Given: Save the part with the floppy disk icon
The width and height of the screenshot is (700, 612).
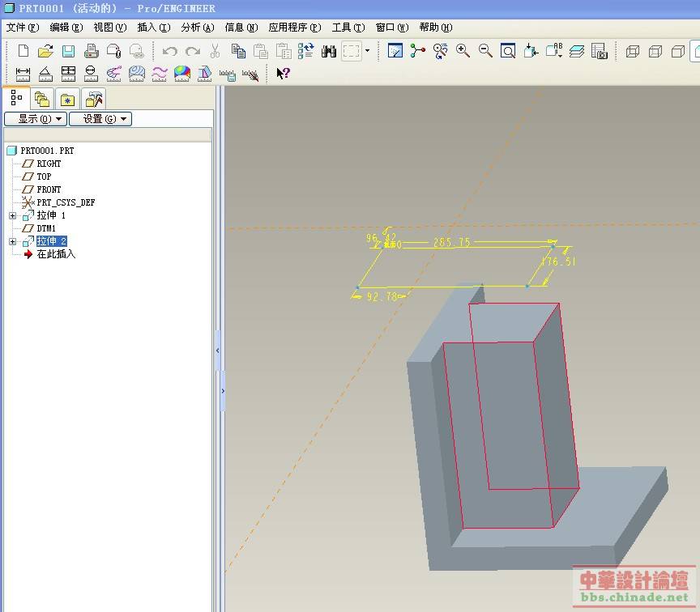Looking at the screenshot, I should [68, 51].
